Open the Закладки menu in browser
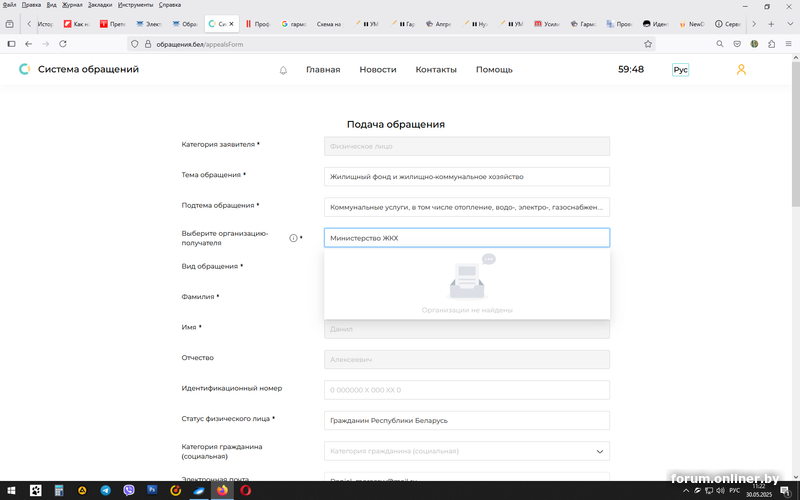800x500 pixels. point(100,5)
